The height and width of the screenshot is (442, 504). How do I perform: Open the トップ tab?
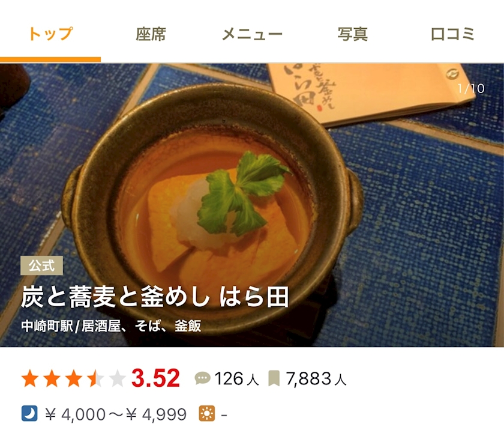[x=50, y=34]
